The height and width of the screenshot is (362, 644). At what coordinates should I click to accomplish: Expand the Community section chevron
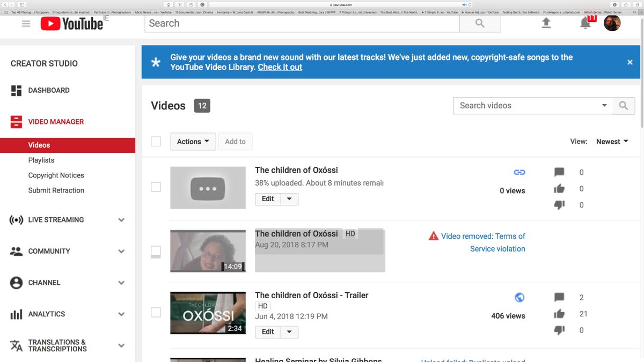pyautogui.click(x=121, y=252)
